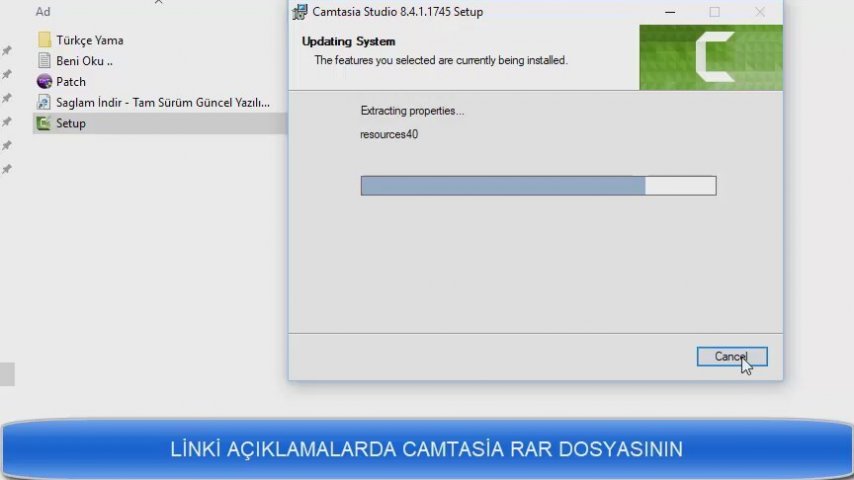Close the Camtasia Setup dialog

pyautogui.click(x=759, y=11)
